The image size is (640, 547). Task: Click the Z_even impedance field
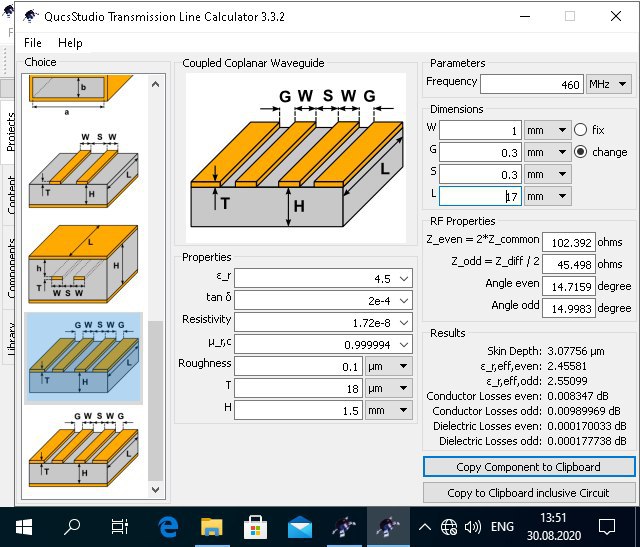coord(569,242)
